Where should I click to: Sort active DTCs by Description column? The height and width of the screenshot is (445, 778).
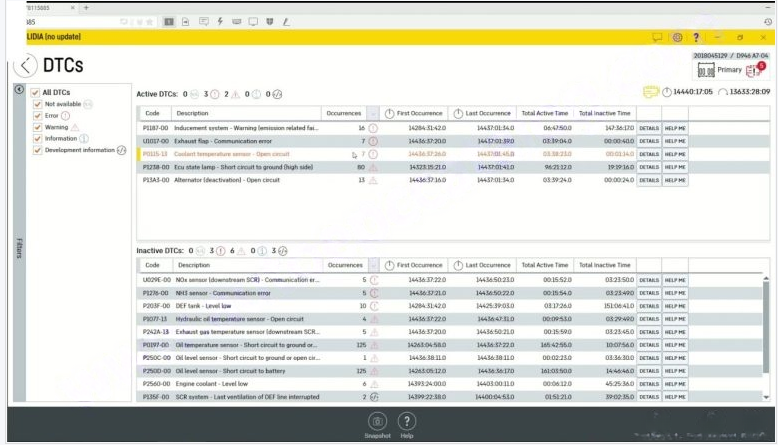[x=246, y=113]
